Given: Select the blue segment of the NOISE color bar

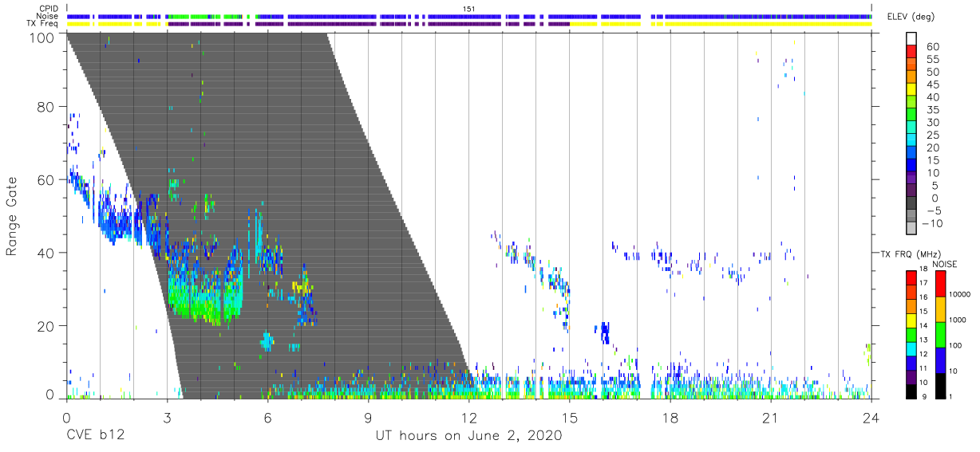Looking at the screenshot, I should tap(940, 359).
